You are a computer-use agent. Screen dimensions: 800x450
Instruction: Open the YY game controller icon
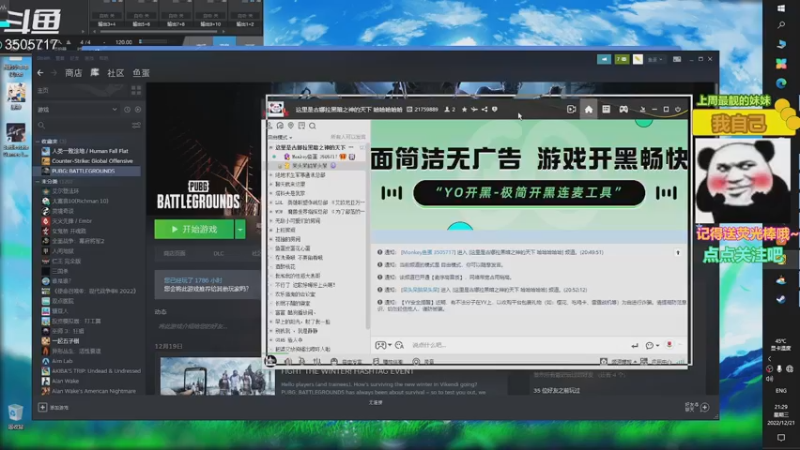tap(623, 109)
